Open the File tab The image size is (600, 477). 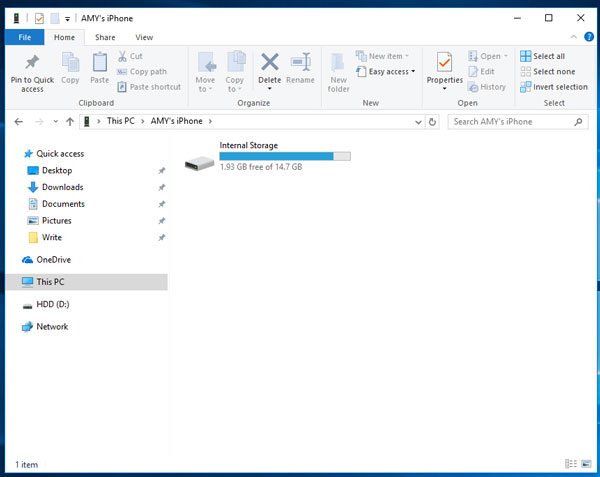click(x=24, y=37)
